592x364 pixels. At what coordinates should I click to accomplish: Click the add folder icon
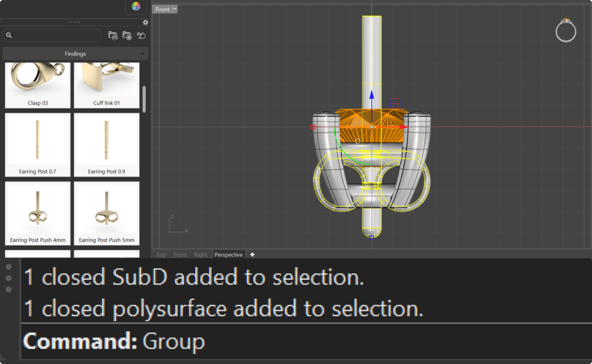point(127,35)
